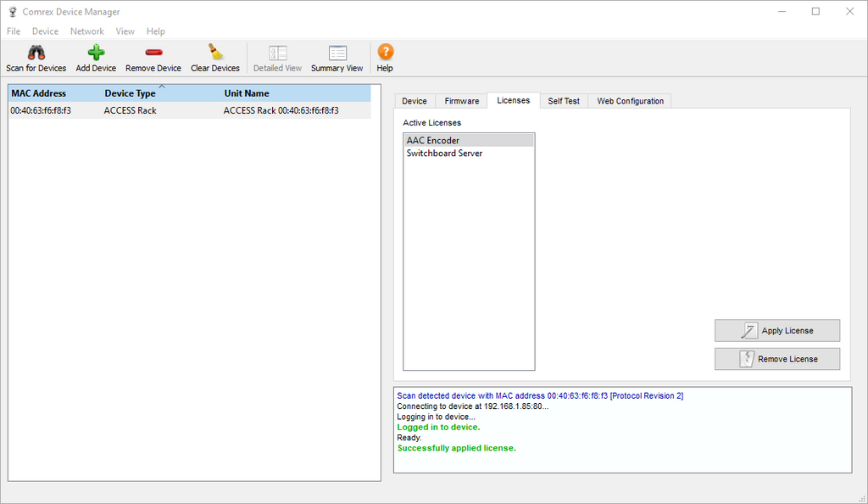Switch to the Firmware tab

(x=462, y=101)
